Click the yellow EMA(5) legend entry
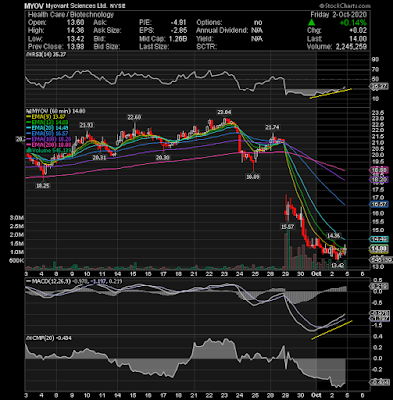Viewport: 393px width, 400px height. 46,117
